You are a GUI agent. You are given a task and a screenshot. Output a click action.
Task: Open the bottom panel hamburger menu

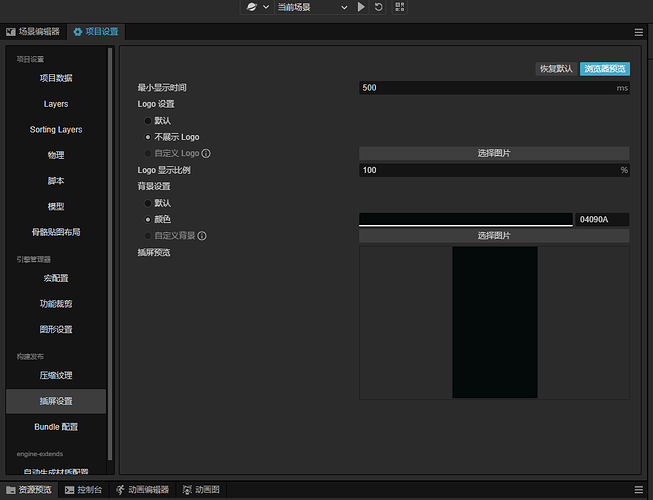point(638,490)
